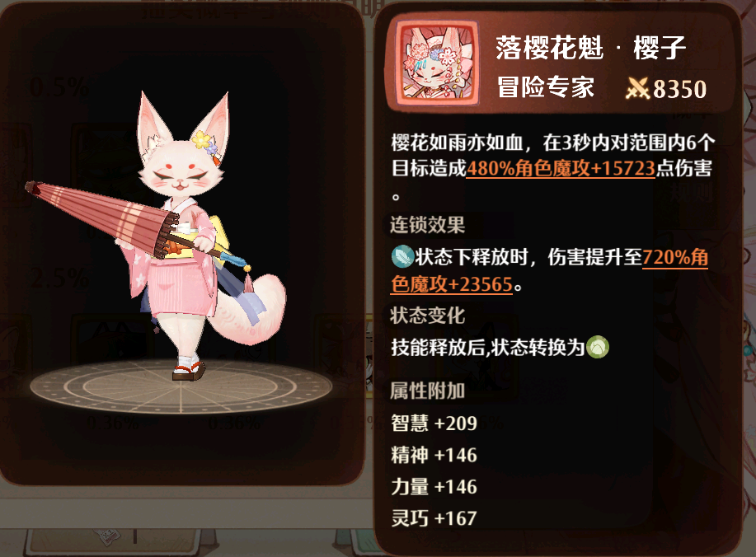The image size is (756, 557).
Task: Click the yellow flower hair ornament
Action: click(x=202, y=139)
